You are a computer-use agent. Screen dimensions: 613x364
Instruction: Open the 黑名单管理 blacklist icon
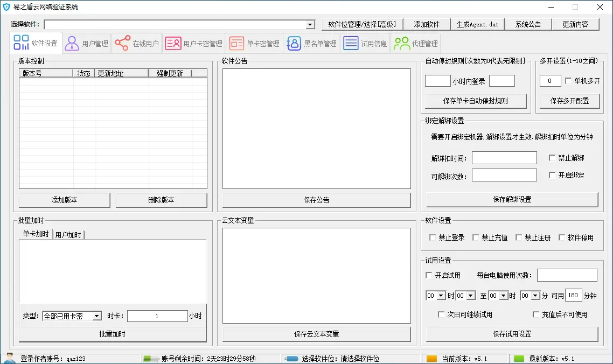pos(294,44)
